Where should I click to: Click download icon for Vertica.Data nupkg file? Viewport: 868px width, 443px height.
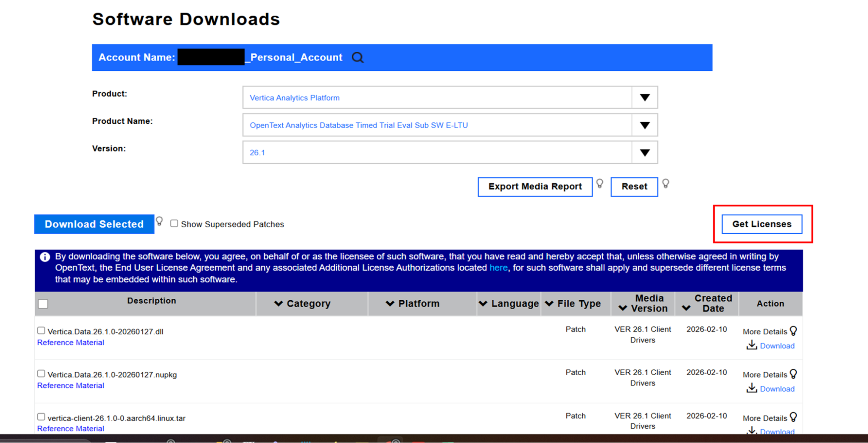pos(752,388)
